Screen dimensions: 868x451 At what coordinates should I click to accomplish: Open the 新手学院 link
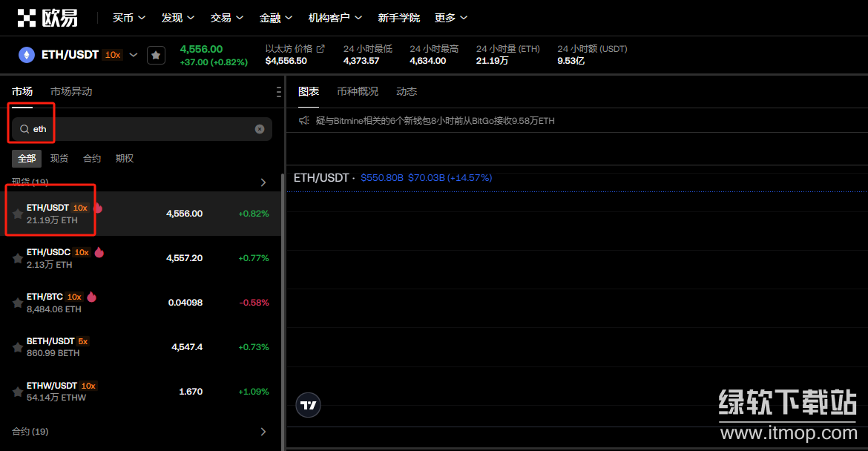coord(398,18)
